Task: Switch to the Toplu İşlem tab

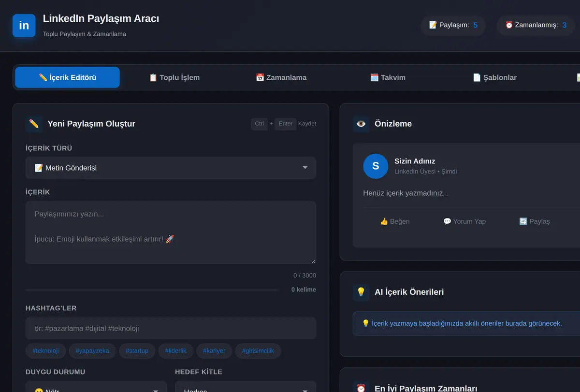Action: coord(174,77)
